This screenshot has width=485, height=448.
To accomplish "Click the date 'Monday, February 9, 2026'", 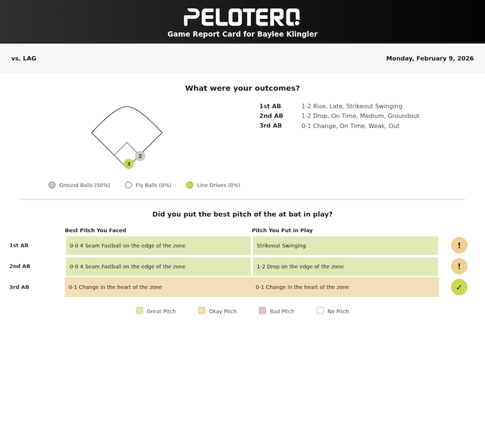I will 430,58.
